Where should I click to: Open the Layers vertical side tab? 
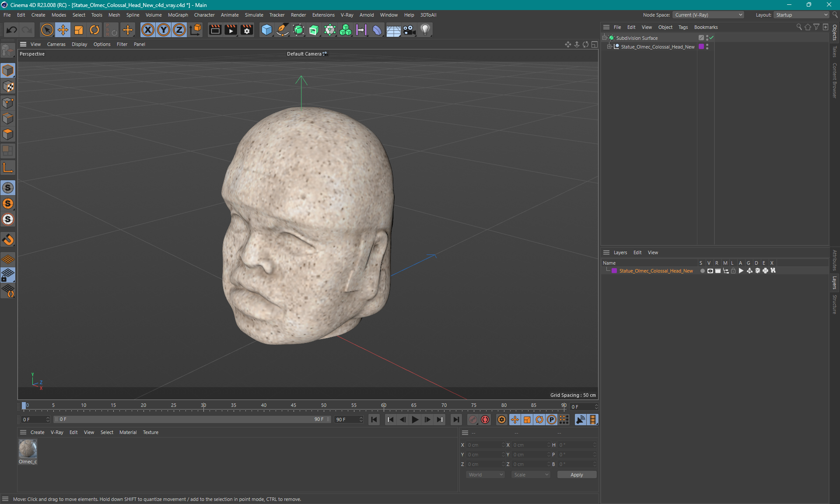[x=835, y=283]
